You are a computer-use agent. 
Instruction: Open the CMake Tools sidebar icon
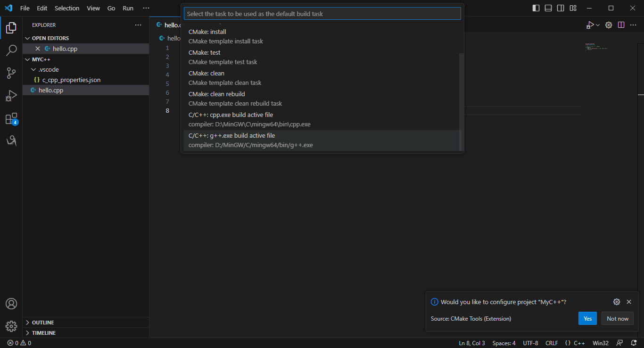click(11, 141)
